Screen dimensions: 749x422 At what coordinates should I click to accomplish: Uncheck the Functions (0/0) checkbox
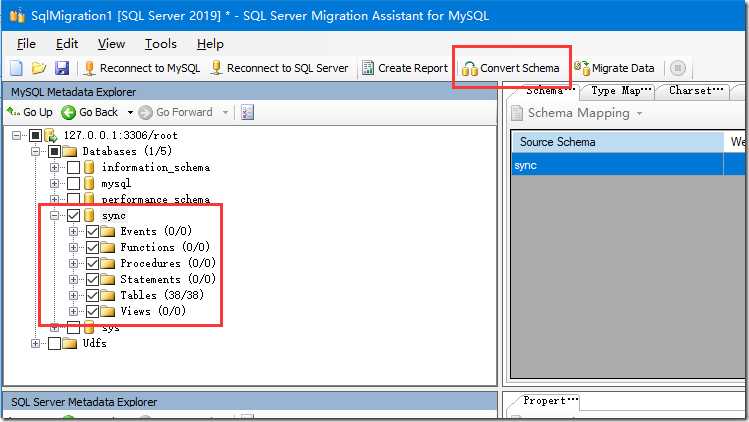pos(93,248)
